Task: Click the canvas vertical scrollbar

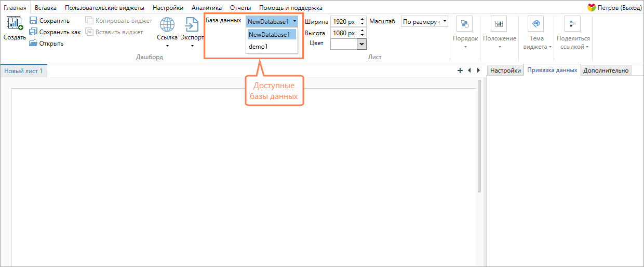Action: point(480,136)
